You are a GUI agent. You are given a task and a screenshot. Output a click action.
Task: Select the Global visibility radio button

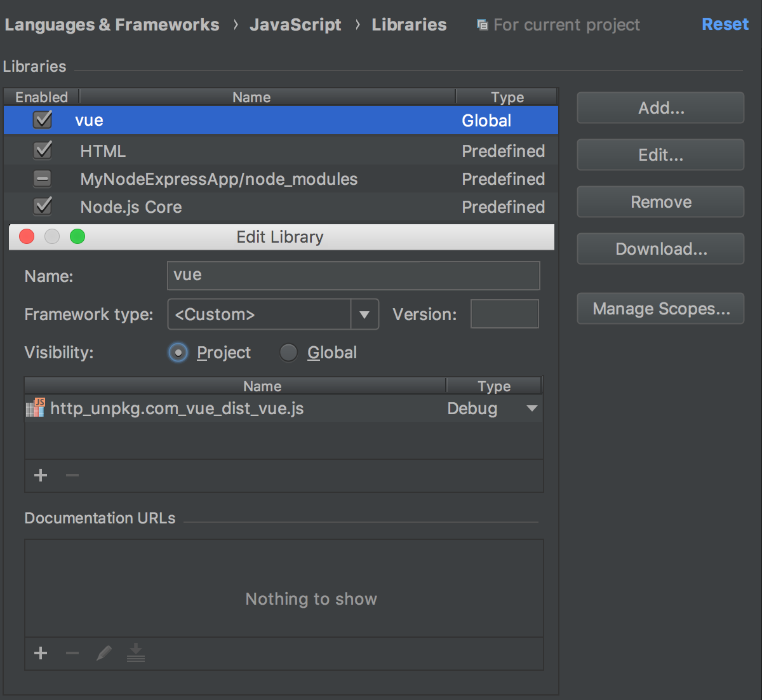(288, 353)
